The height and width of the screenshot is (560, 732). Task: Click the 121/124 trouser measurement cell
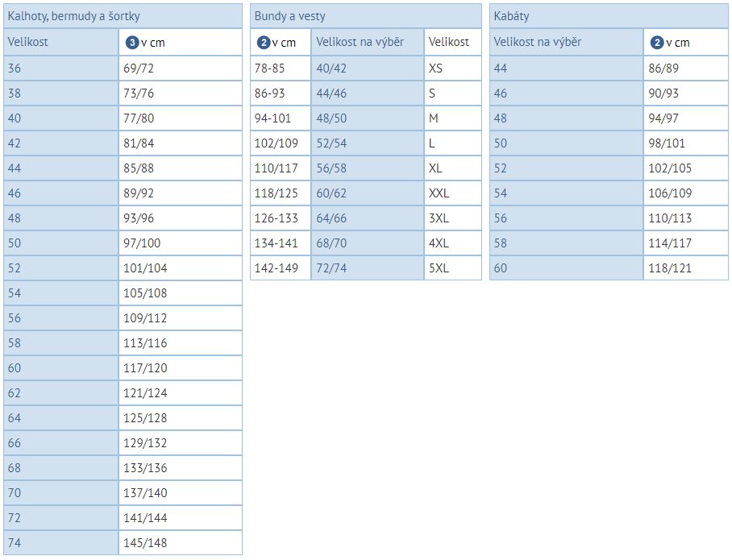(x=181, y=393)
